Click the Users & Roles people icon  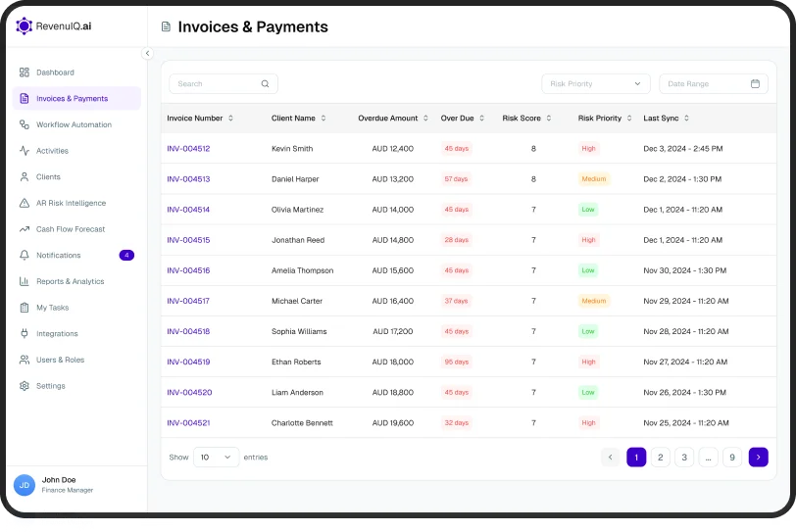[25, 360]
